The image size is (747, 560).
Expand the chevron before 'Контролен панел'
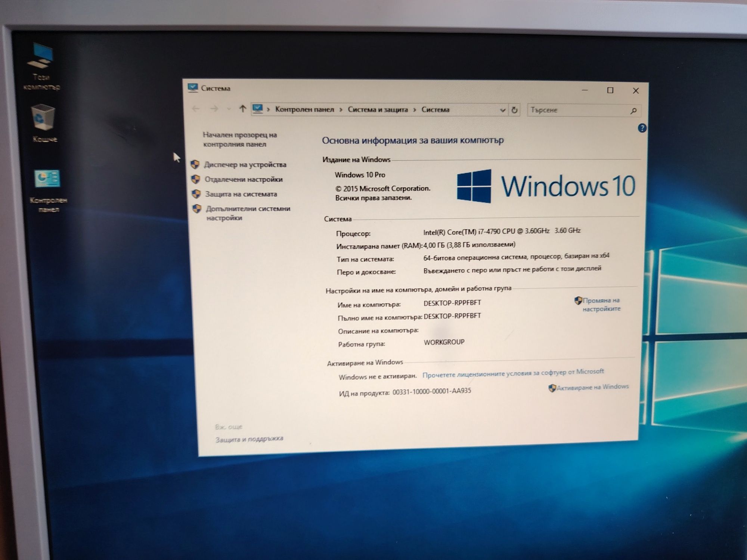[268, 109]
